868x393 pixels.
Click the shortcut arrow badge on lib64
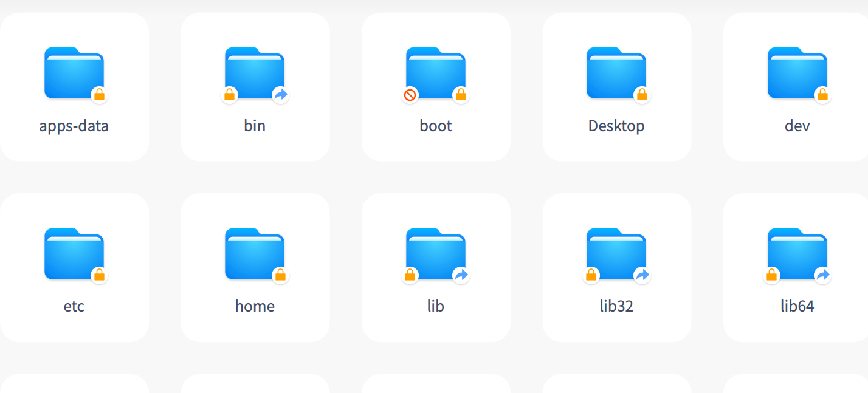[822, 276]
